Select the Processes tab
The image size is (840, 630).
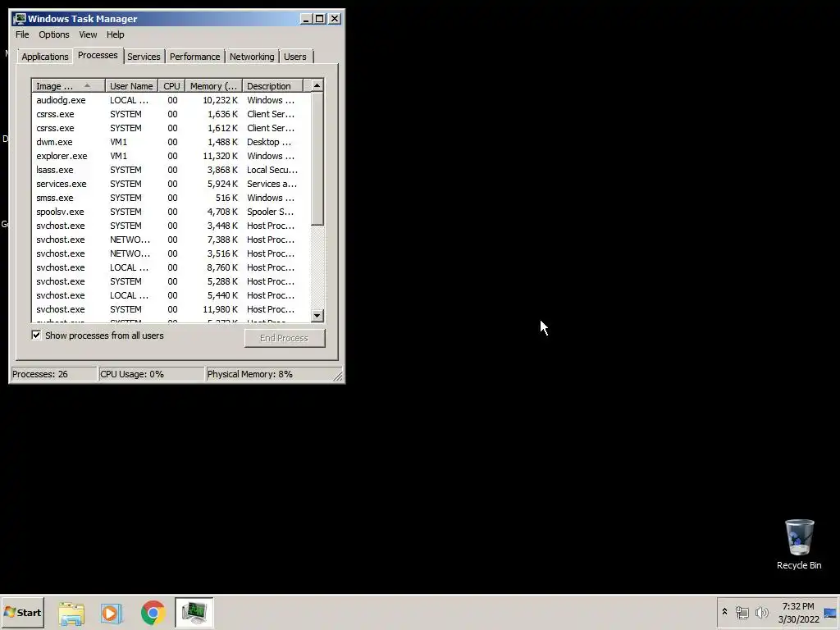pos(98,55)
